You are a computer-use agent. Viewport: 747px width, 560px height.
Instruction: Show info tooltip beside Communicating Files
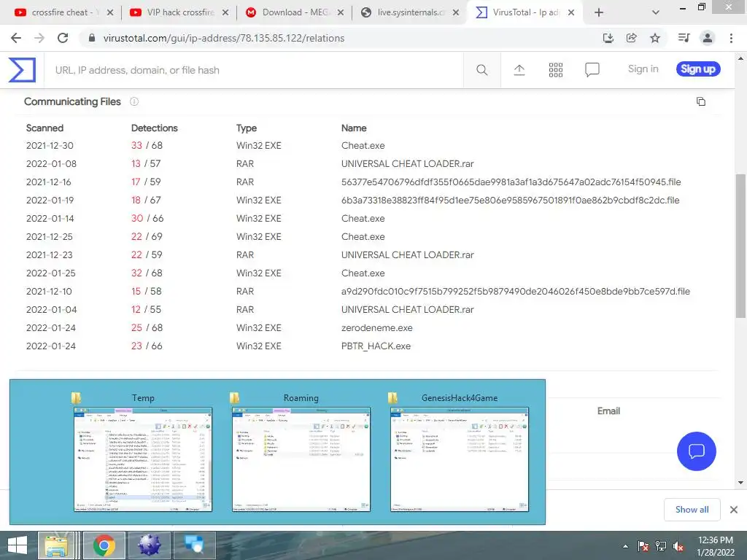(x=134, y=101)
